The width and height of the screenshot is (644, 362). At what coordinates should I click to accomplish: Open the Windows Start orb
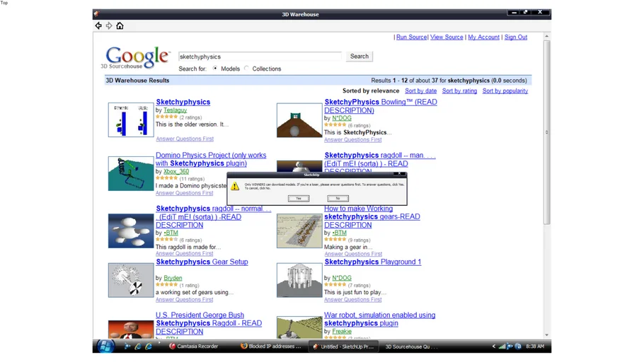(x=105, y=346)
